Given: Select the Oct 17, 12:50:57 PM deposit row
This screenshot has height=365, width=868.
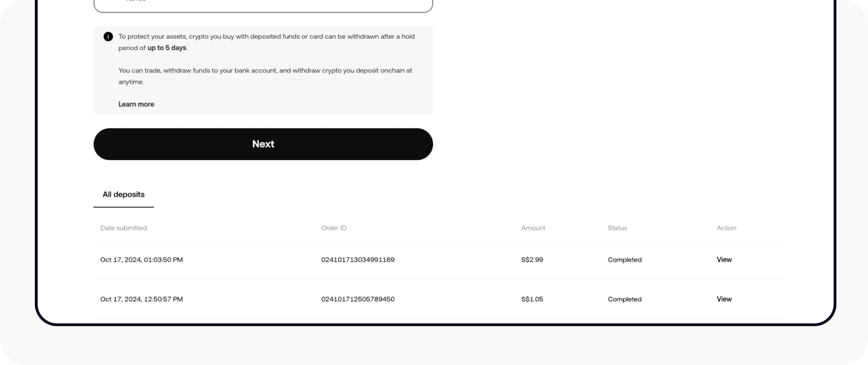Looking at the screenshot, I should [x=142, y=299].
